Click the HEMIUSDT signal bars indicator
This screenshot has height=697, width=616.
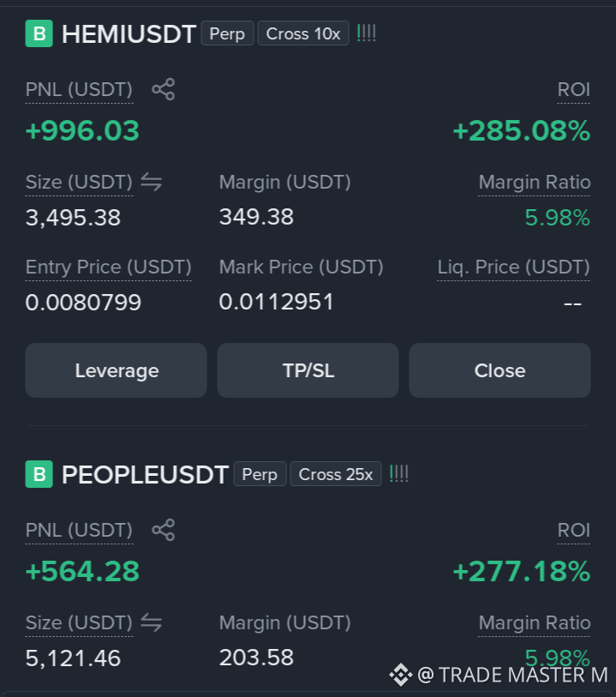click(367, 33)
